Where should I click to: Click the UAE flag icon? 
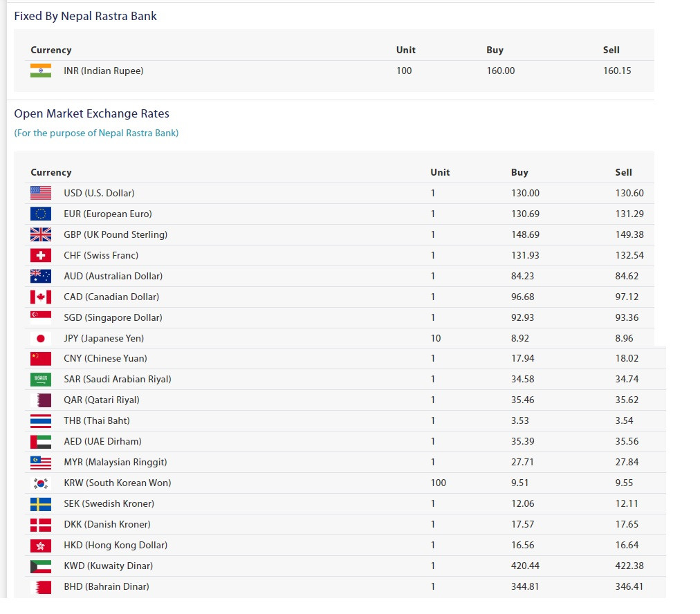[41, 441]
